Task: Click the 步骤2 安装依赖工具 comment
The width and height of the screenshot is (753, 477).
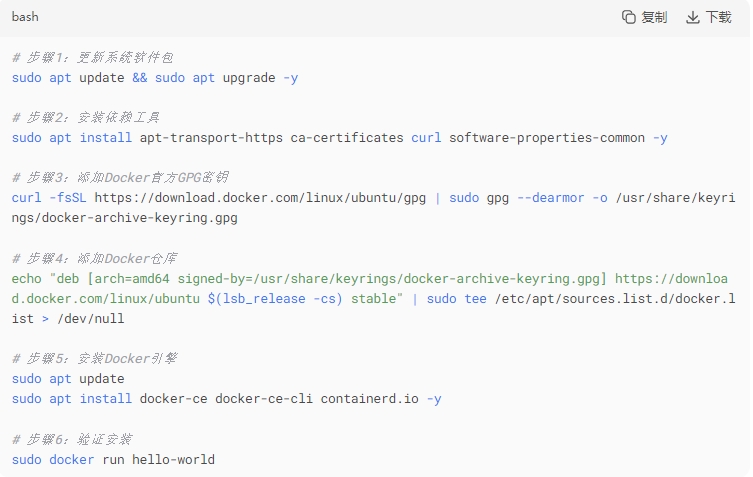Action: coord(85,118)
